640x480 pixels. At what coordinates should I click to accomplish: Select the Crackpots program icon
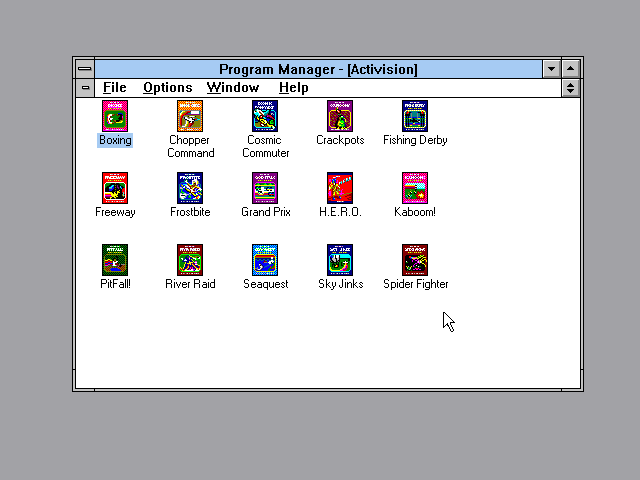(340, 116)
